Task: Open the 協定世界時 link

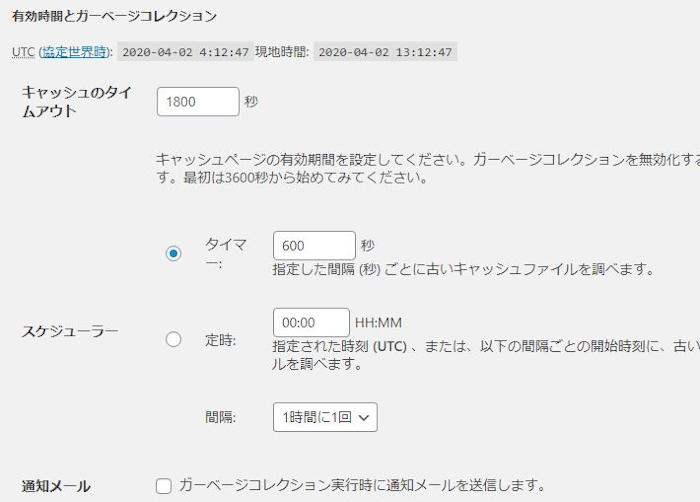Action: pyautogui.click(x=75, y=52)
